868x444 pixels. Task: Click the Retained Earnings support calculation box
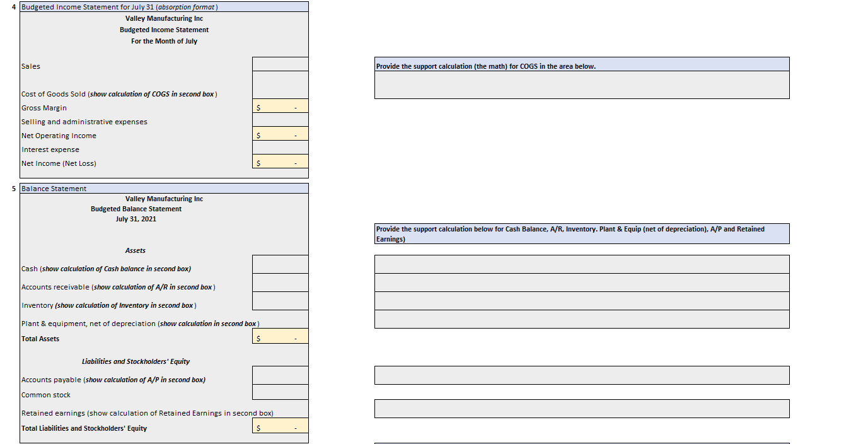click(x=582, y=408)
